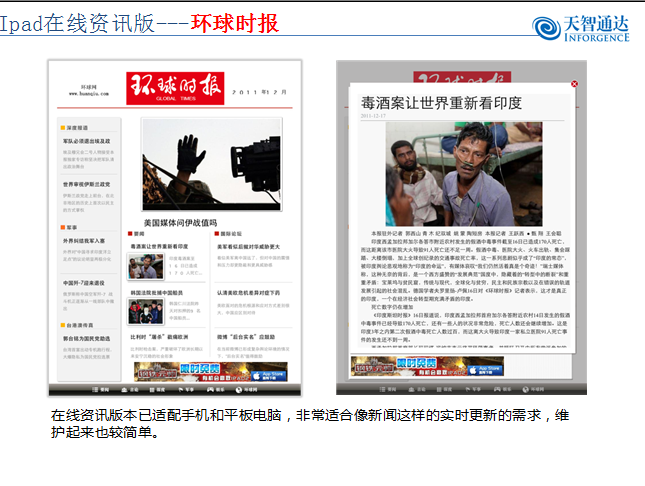Click the thumbnail of Indian patients on home page
645x486 pixels.
pos(146,266)
